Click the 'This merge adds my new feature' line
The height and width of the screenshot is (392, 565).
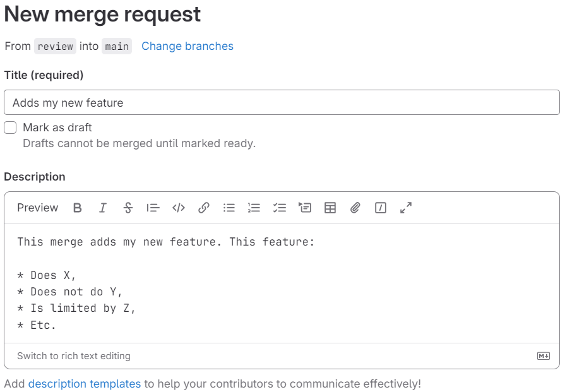click(x=166, y=242)
